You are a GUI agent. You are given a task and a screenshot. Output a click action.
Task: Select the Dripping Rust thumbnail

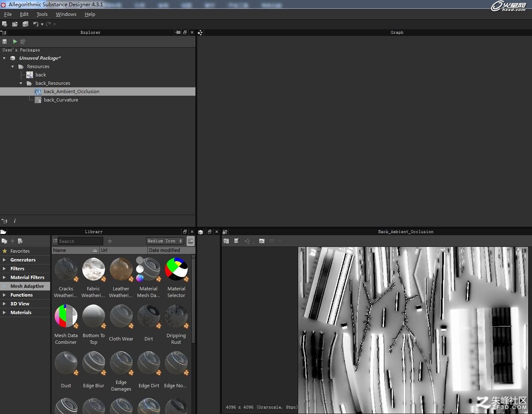176,316
